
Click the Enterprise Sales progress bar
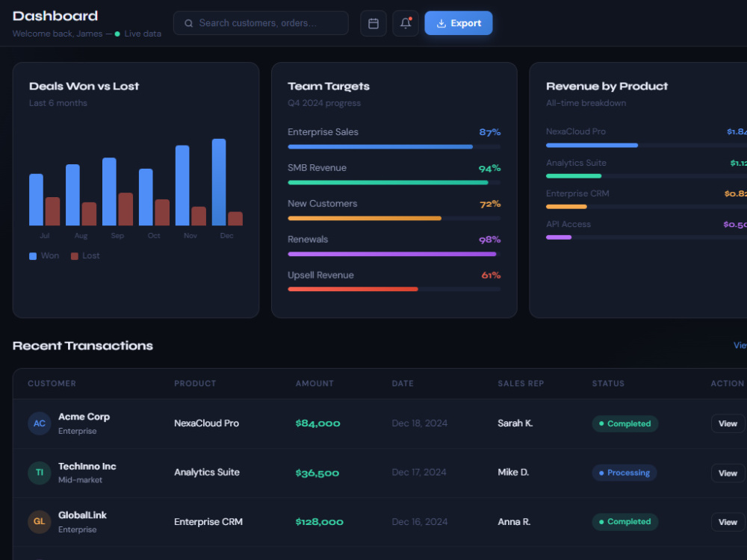pyautogui.click(x=394, y=146)
